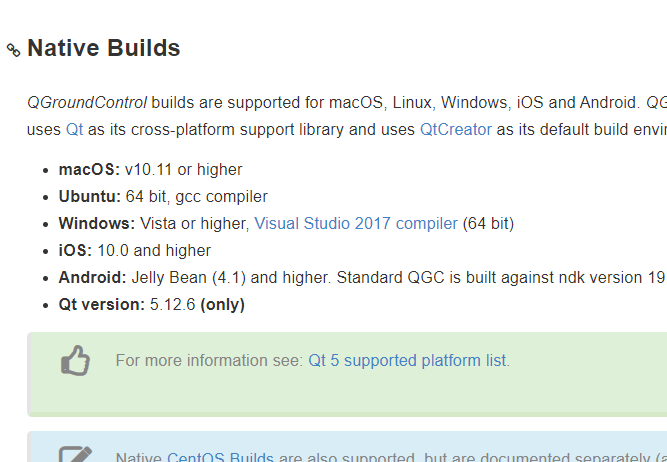Click the bold macOS label

coord(89,169)
